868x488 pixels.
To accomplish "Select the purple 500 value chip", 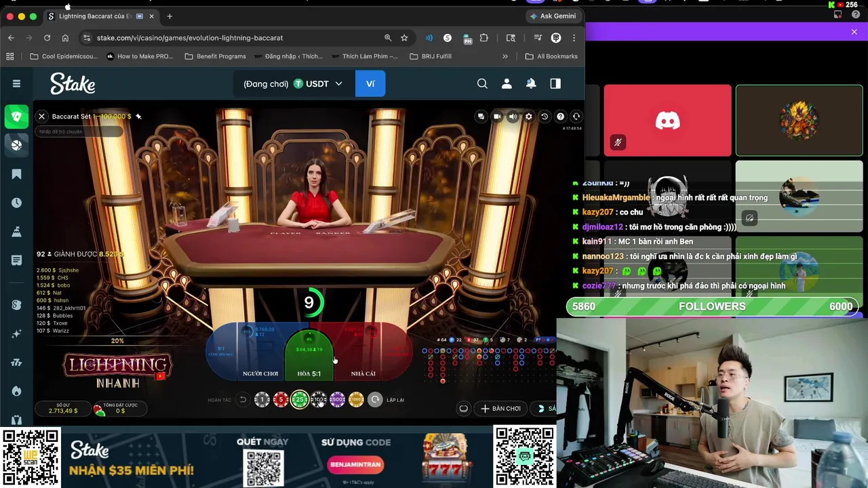I will pos(338,400).
